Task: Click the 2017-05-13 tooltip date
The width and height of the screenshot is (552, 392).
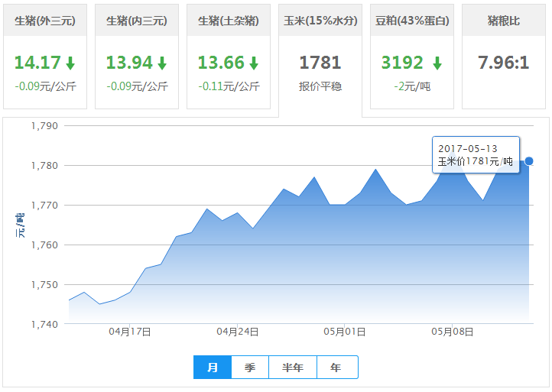Action: pyautogui.click(x=467, y=148)
